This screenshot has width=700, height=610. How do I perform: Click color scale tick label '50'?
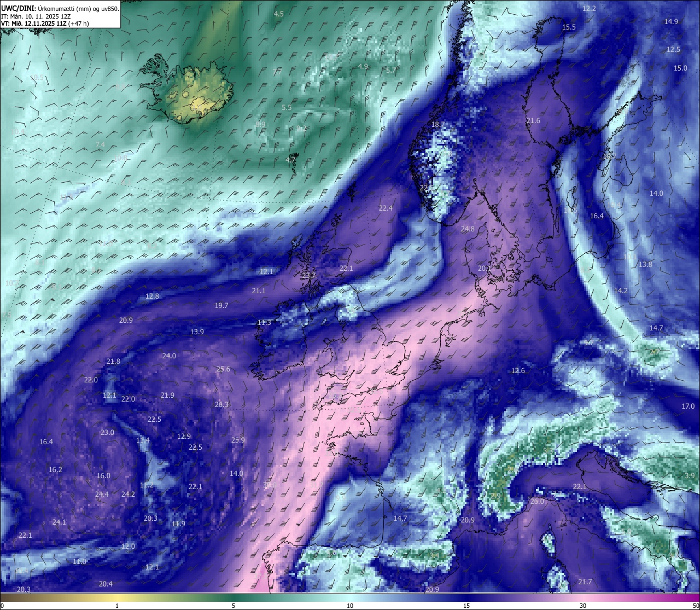(696, 606)
